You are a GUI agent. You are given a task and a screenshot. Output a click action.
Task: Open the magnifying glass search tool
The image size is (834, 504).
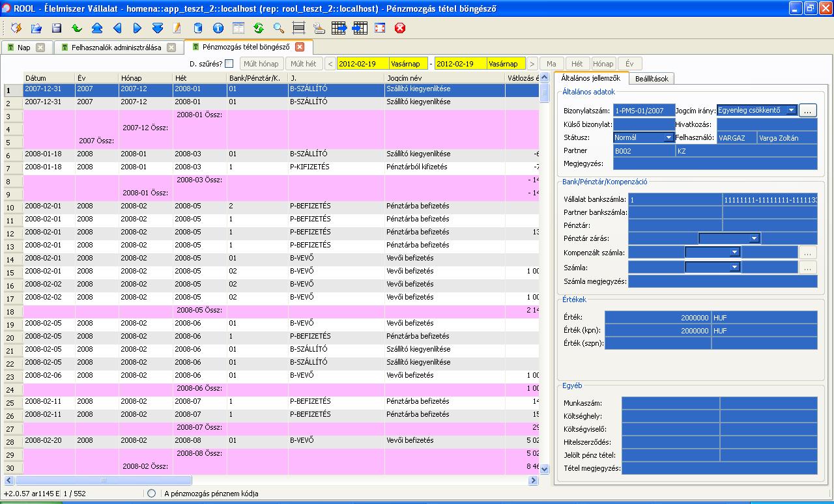[x=278, y=28]
